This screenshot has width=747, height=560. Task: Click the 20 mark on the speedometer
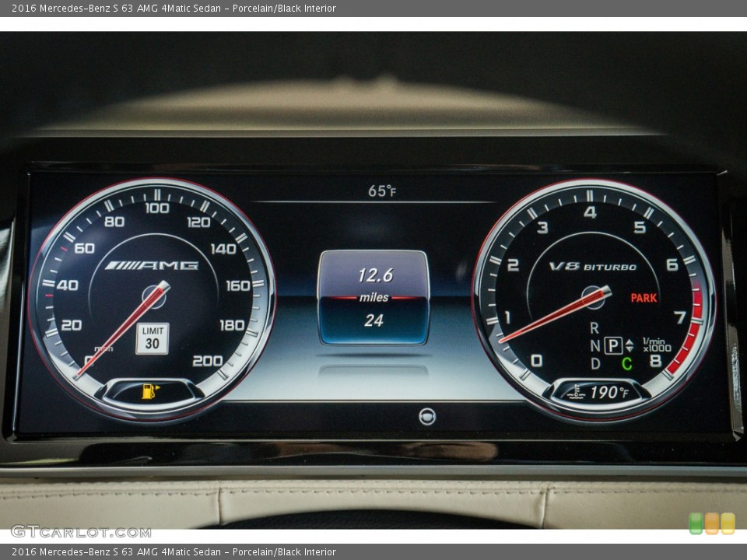point(71,325)
